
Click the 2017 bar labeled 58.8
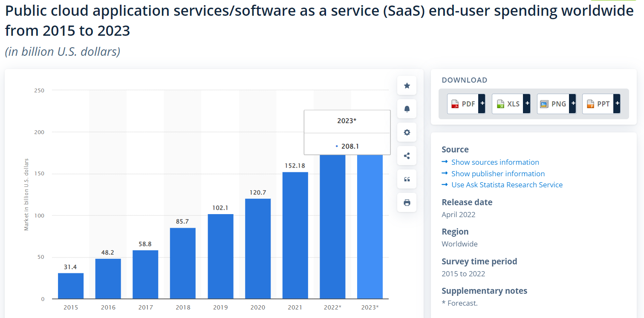point(145,275)
